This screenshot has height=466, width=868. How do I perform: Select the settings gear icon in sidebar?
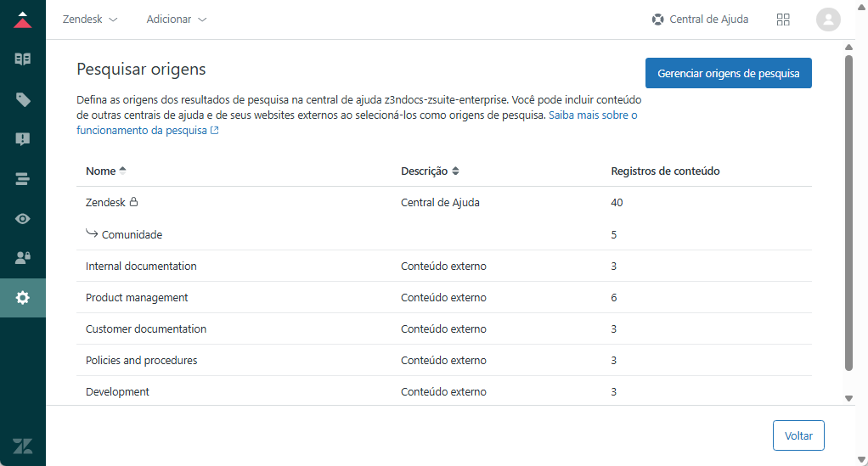click(23, 298)
